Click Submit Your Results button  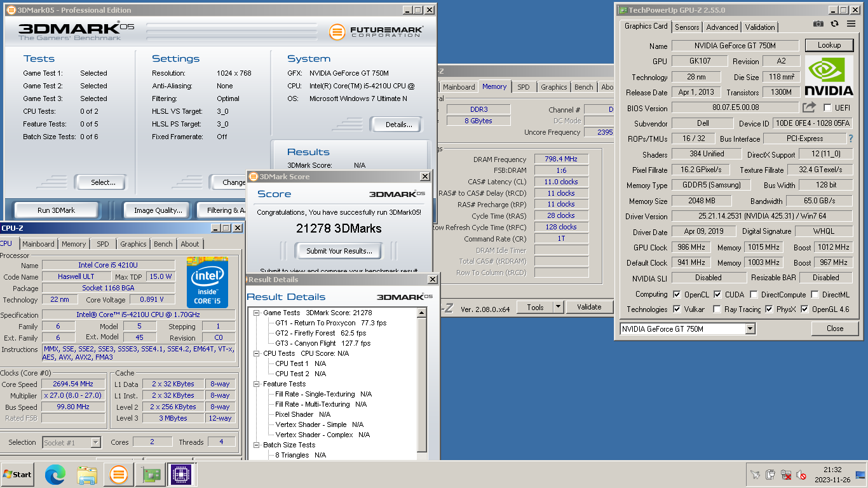pyautogui.click(x=339, y=251)
